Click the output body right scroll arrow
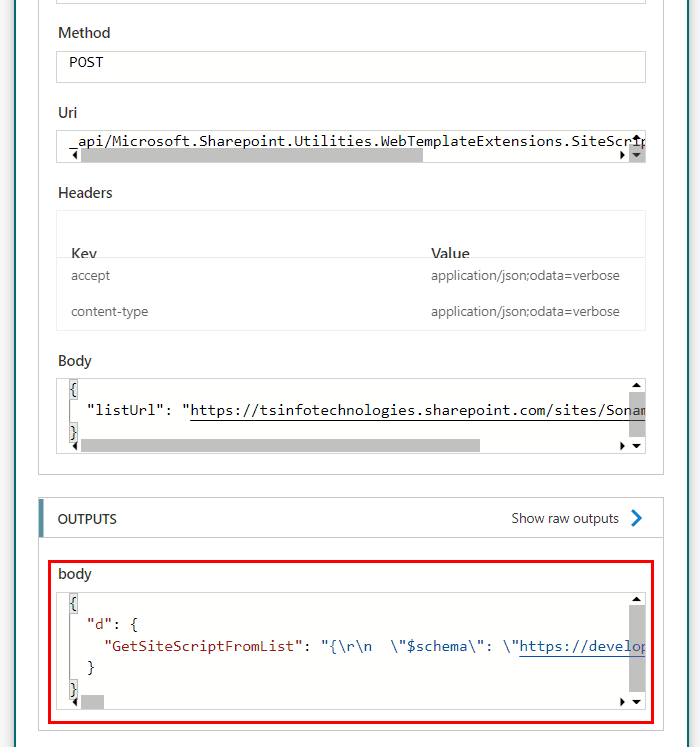The height and width of the screenshot is (747, 700). click(622, 702)
